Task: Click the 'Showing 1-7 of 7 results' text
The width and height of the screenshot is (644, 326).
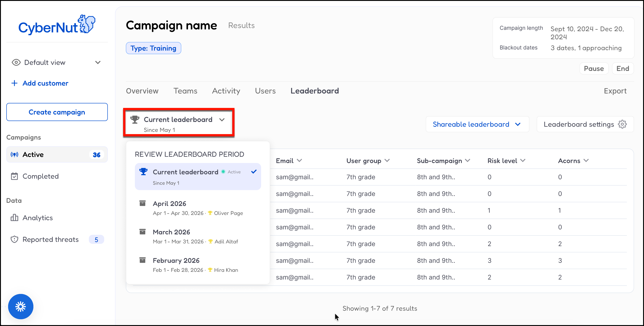Action: pyautogui.click(x=379, y=308)
